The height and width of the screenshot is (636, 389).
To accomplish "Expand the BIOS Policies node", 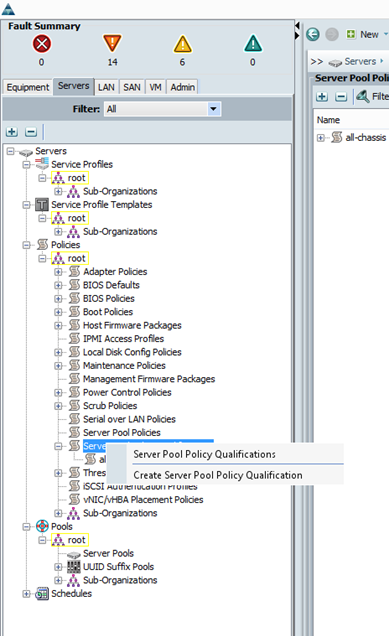I will (x=58, y=299).
